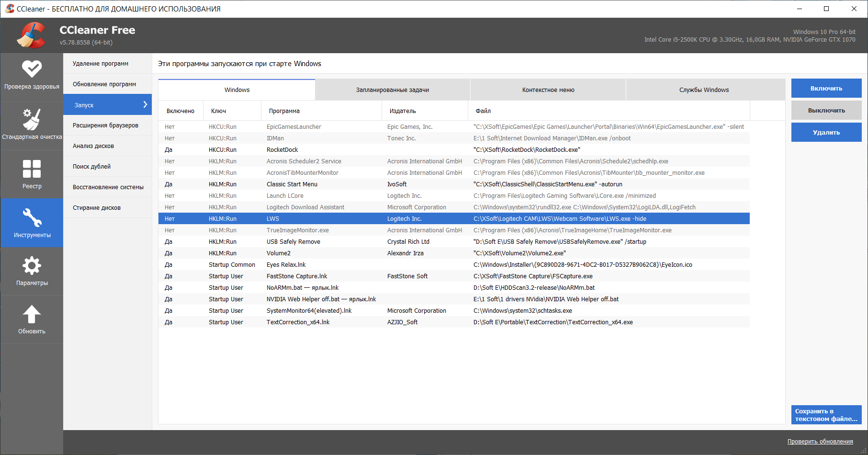Select the Инструменты wrench icon

32,217
